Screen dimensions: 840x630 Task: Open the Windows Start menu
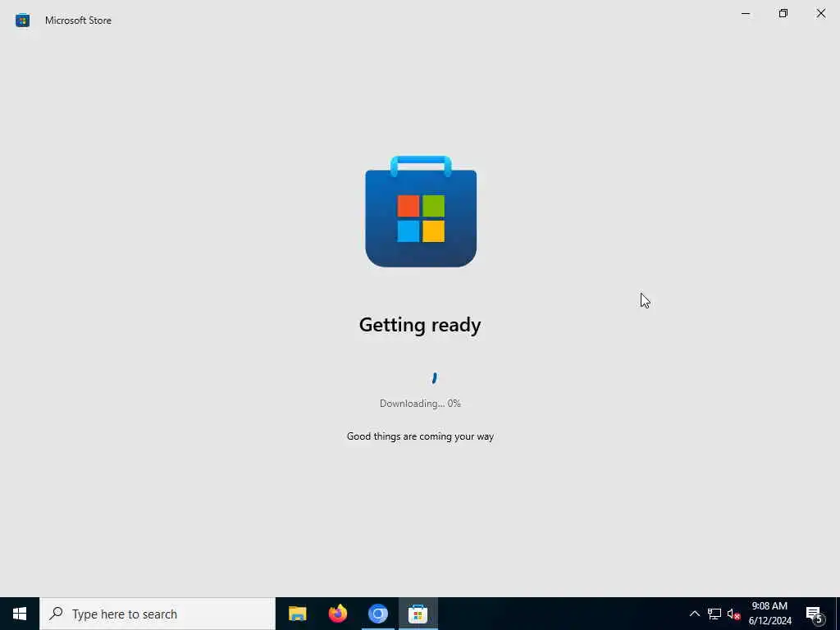pyautogui.click(x=20, y=614)
